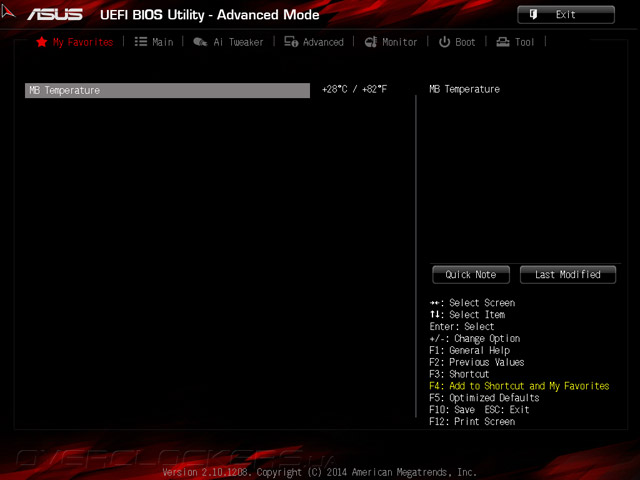Click the Ai Tweaker gauge icon
The image size is (640, 480).
200,42
